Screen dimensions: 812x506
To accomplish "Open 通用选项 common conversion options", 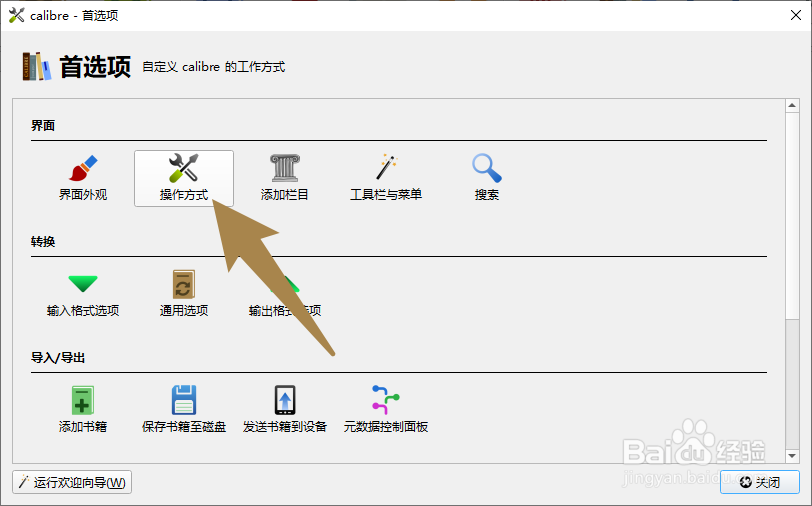I will click(x=184, y=294).
